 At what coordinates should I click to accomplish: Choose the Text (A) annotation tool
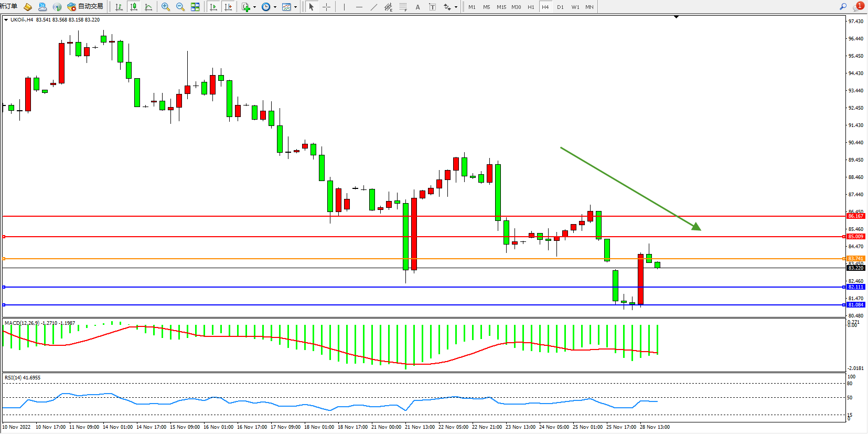point(417,7)
